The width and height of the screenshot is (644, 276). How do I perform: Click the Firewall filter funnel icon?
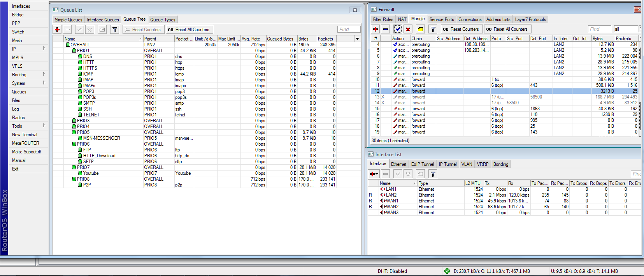click(433, 29)
